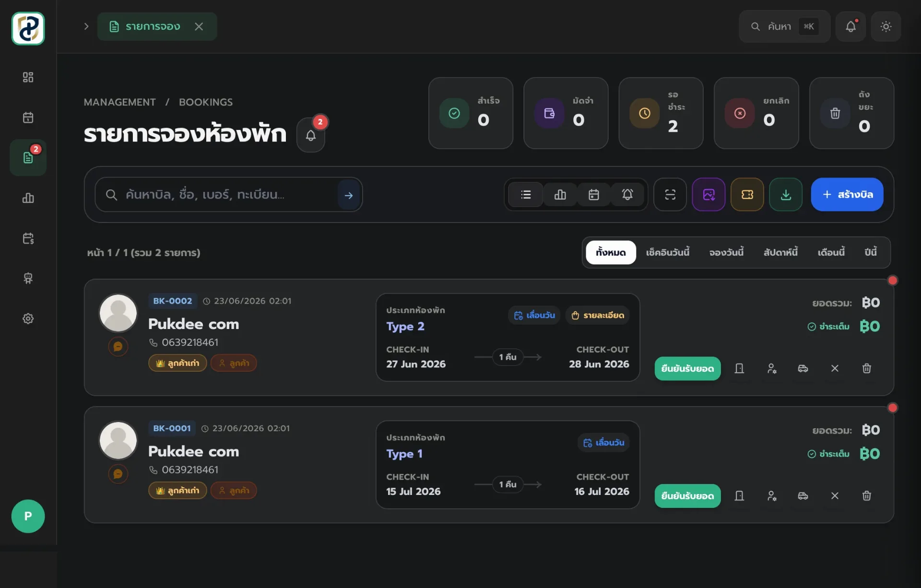This screenshot has width=921, height=588.
Task: Open header notifications bell
Action: 850,26
